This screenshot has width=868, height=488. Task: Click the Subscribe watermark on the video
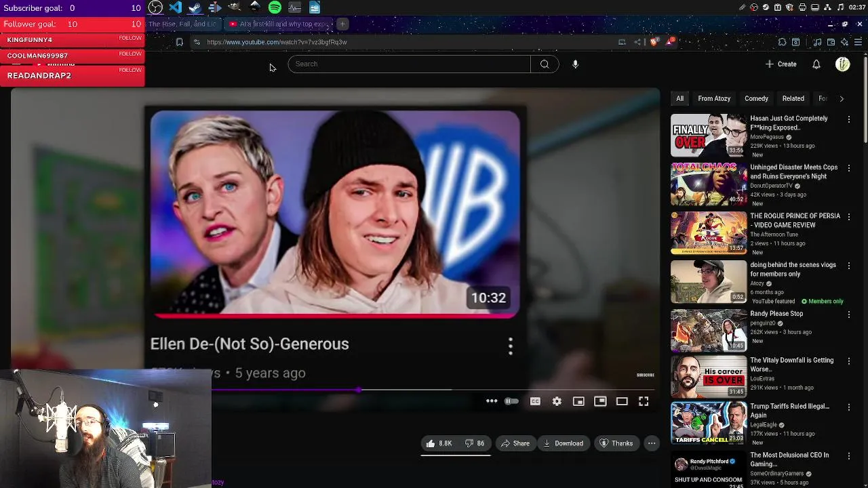[646, 375]
